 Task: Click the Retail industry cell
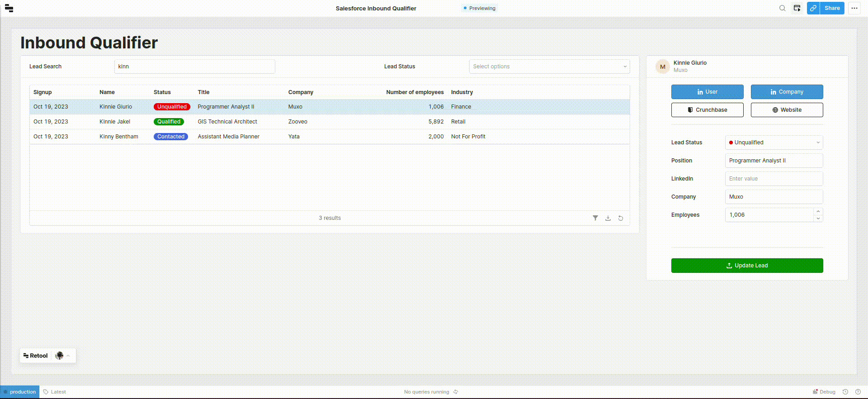(x=458, y=122)
